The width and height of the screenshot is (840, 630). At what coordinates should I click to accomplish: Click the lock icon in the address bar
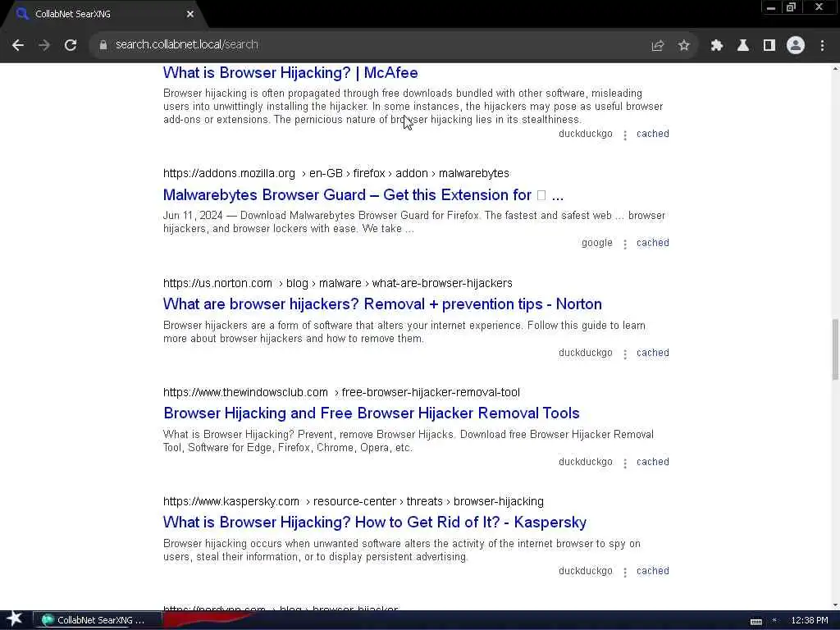(103, 45)
